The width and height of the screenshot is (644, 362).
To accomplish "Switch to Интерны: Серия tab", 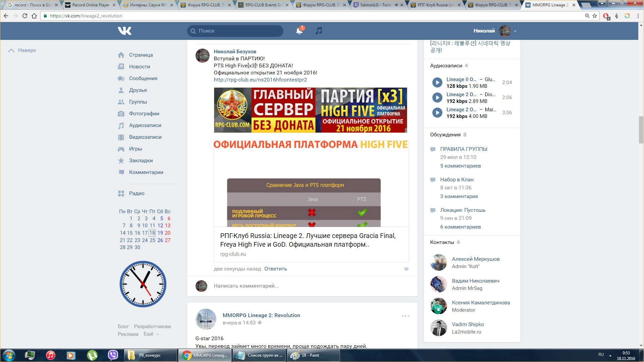I will [148, 5].
